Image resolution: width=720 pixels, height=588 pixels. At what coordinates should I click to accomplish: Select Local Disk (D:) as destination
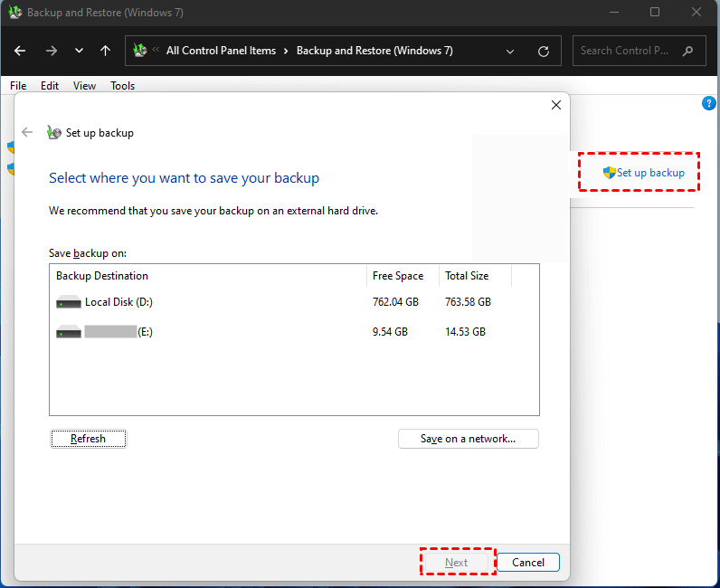pyautogui.click(x=294, y=302)
